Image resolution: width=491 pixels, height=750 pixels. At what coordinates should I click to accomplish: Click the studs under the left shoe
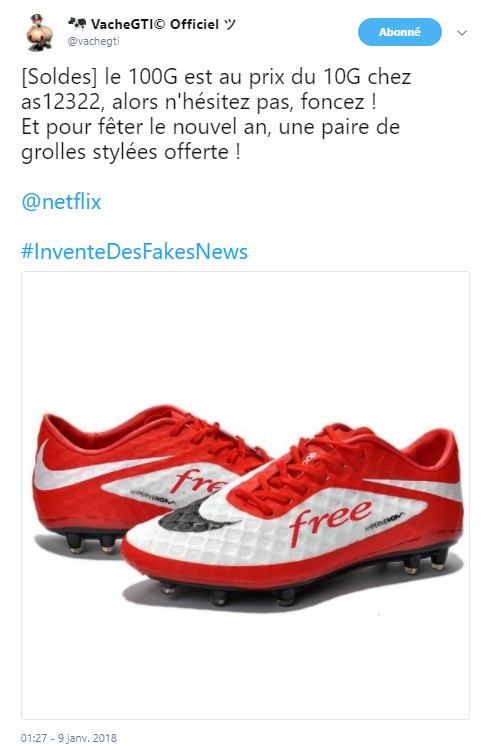(x=91, y=543)
